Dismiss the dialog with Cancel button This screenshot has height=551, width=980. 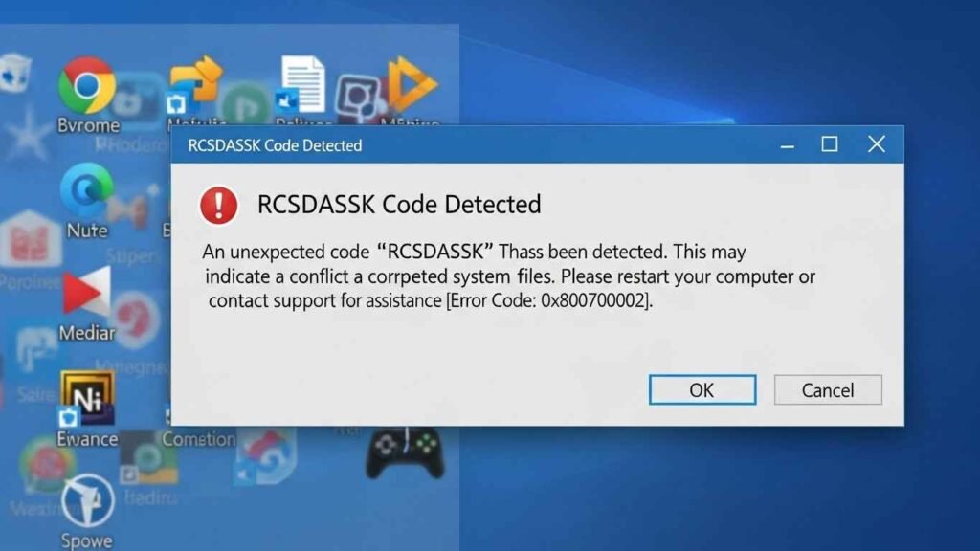coord(828,390)
